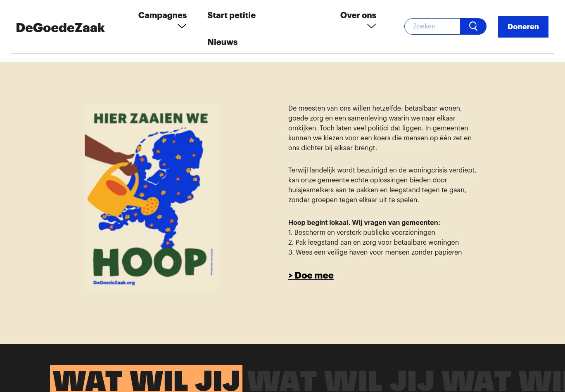Open the 'Hier zaaien we hoop' poster
565x392 pixels.
(151, 198)
